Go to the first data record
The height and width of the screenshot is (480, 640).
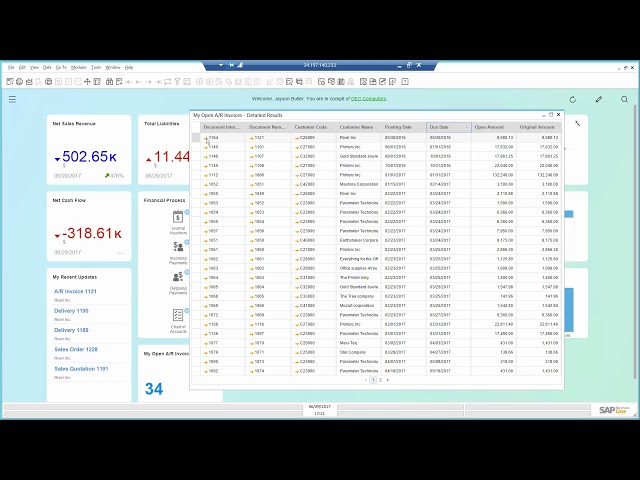(x=129, y=82)
